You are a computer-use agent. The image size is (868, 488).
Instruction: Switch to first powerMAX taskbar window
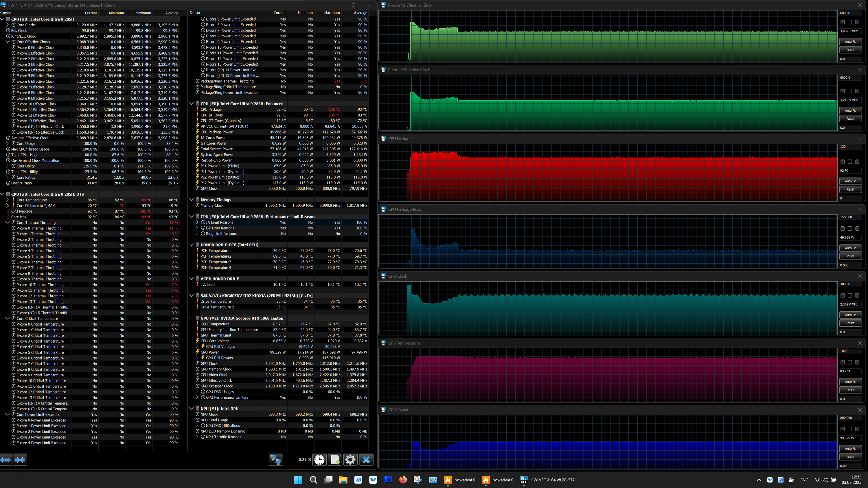459,480
